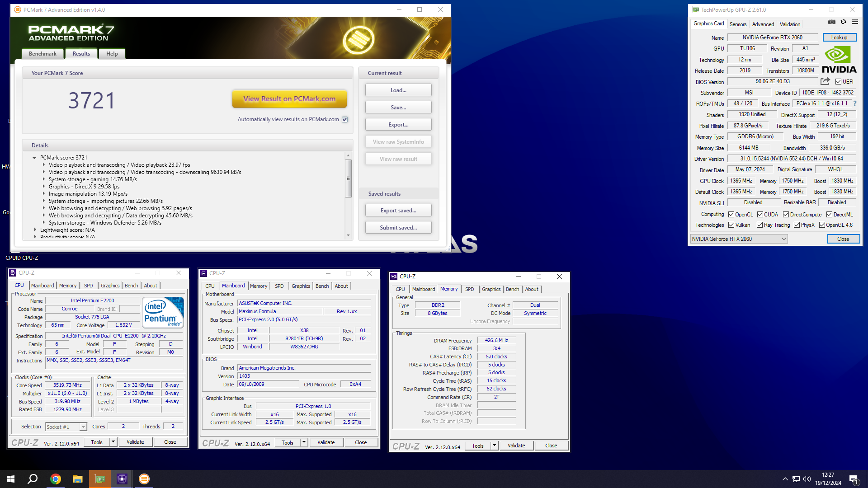The width and height of the screenshot is (868, 488).
Task: Open the network tray icon
Action: click(x=796, y=479)
